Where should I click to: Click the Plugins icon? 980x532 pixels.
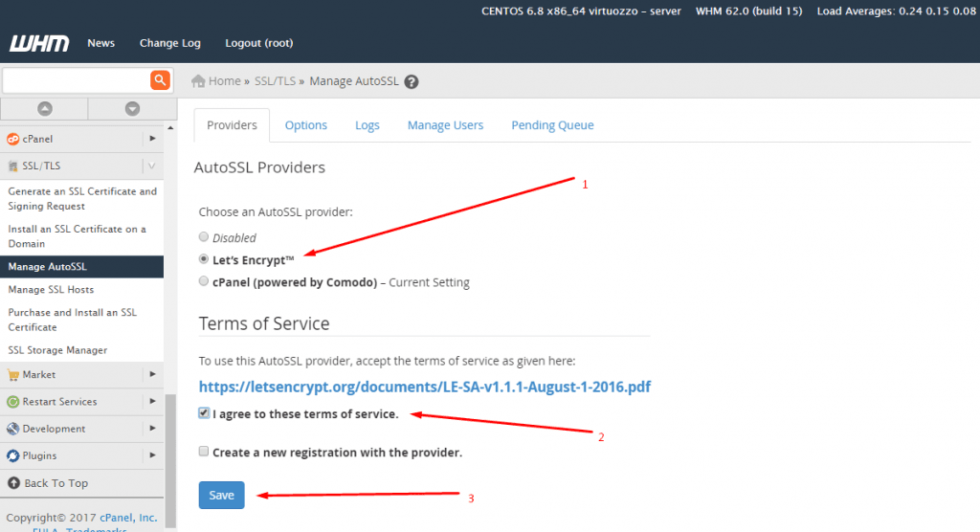(13, 456)
